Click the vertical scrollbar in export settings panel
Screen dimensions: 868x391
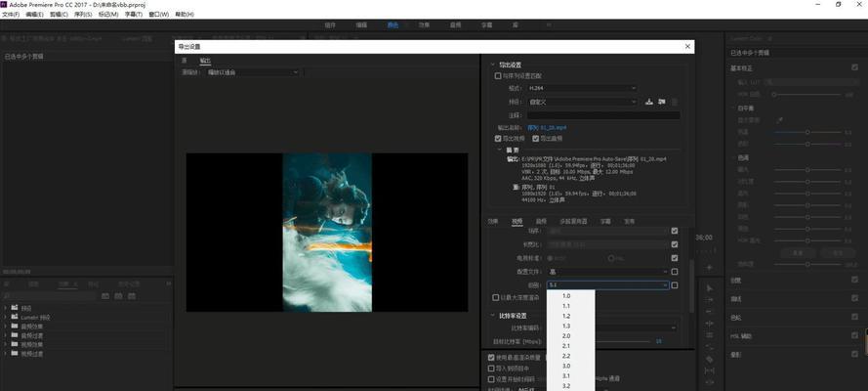click(x=691, y=286)
